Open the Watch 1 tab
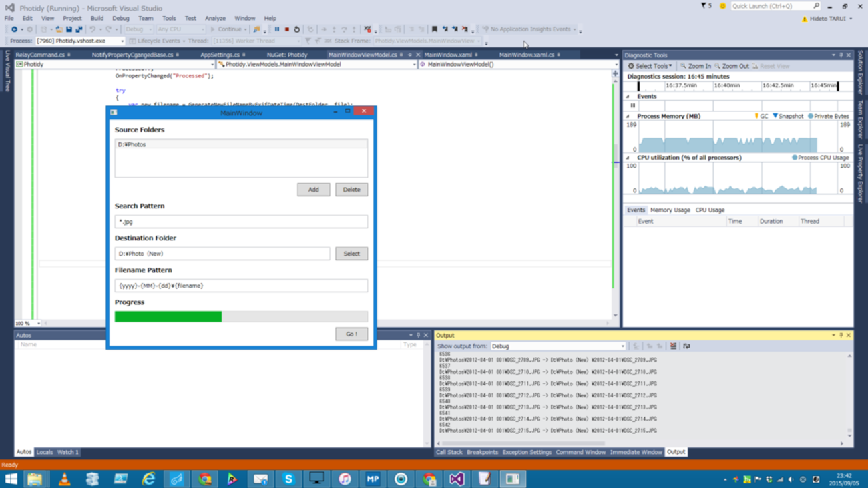The width and height of the screenshot is (868, 488). tap(67, 452)
